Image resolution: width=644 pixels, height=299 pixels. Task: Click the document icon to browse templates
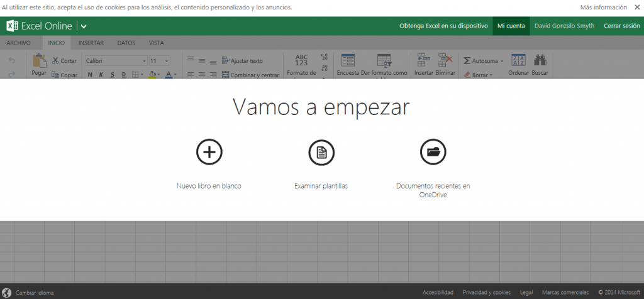pyautogui.click(x=321, y=153)
